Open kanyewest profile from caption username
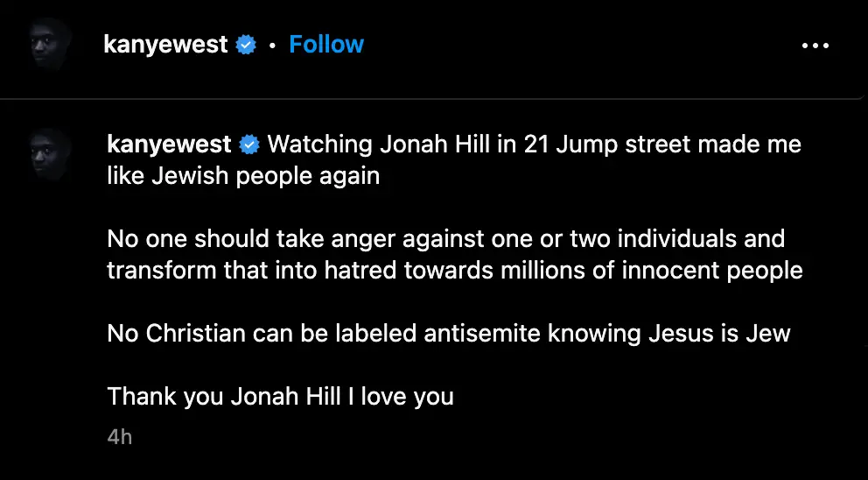This screenshot has width=868, height=480. click(x=169, y=144)
